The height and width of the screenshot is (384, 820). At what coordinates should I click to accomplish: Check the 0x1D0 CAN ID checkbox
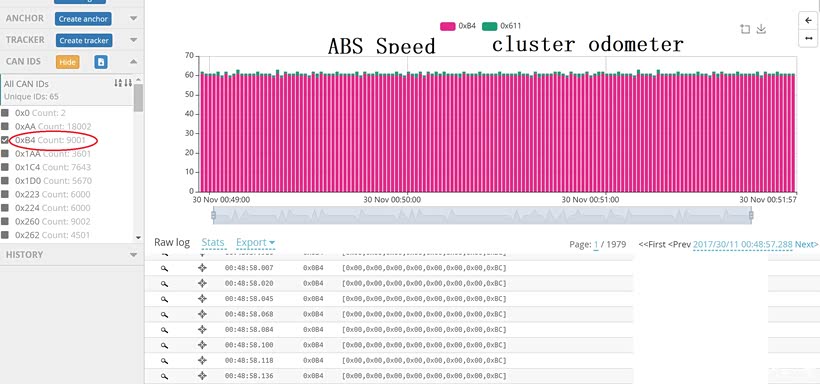coord(5,180)
